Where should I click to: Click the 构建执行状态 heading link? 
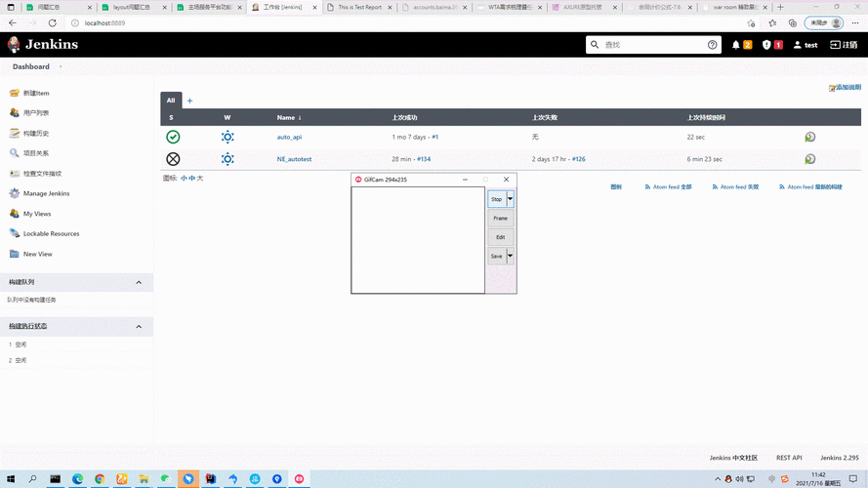pos(27,326)
